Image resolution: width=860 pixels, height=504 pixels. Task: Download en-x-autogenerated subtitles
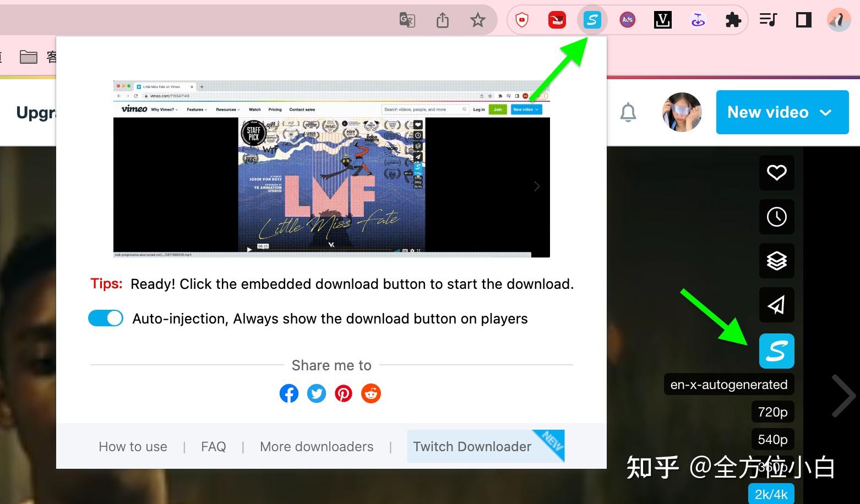(x=729, y=385)
